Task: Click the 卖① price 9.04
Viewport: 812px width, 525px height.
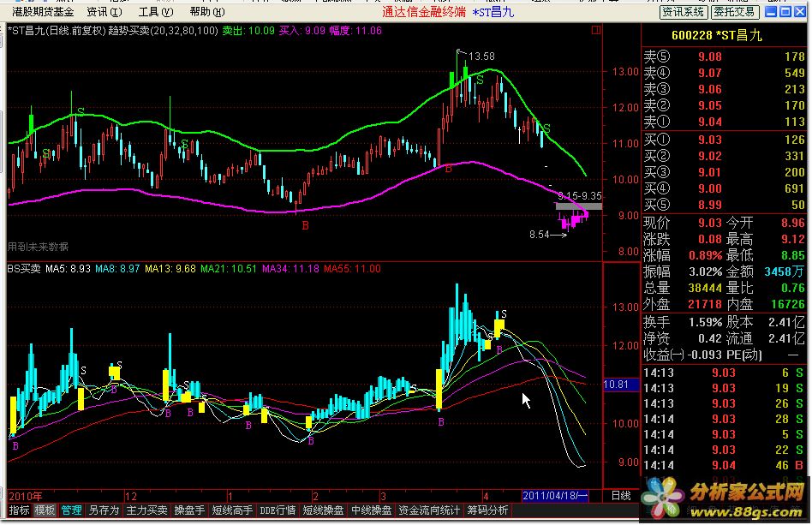Action: pyautogui.click(x=709, y=122)
